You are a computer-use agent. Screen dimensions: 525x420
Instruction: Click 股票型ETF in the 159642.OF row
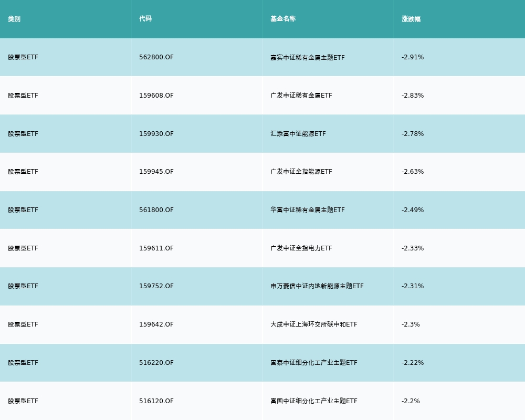tap(23, 324)
